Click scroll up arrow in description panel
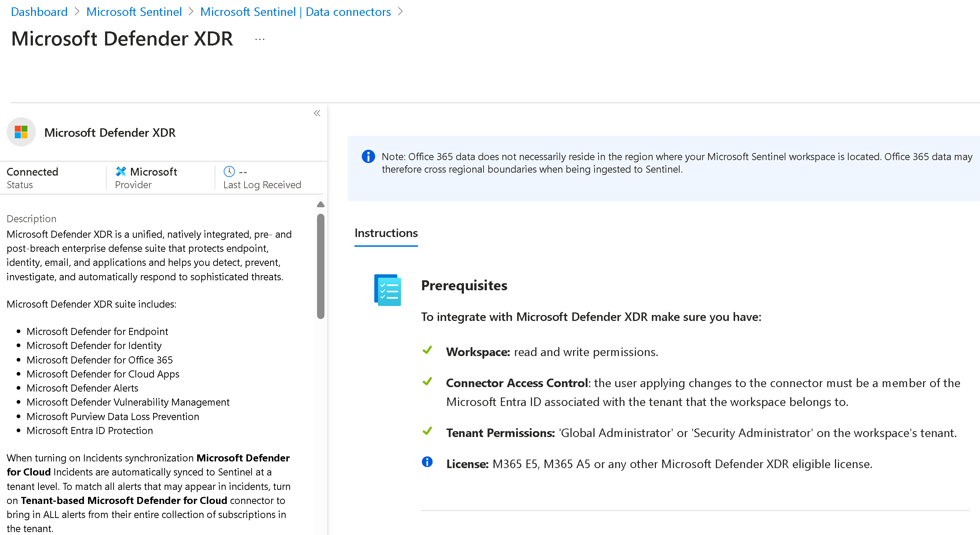 point(321,204)
